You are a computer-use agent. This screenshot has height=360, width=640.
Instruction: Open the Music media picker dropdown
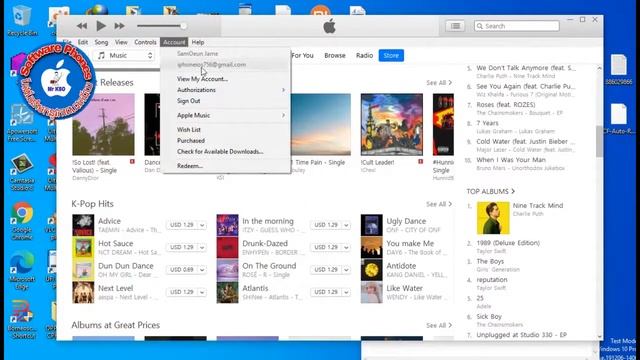point(124,56)
